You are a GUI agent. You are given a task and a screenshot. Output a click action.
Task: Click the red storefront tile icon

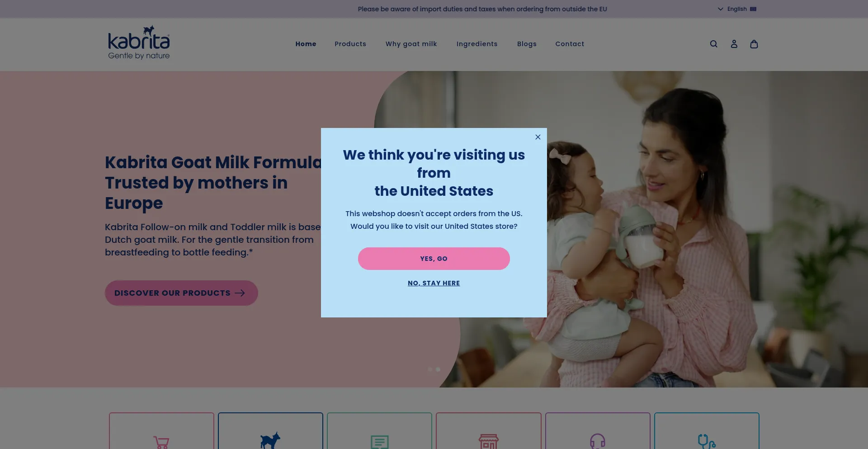point(489,441)
